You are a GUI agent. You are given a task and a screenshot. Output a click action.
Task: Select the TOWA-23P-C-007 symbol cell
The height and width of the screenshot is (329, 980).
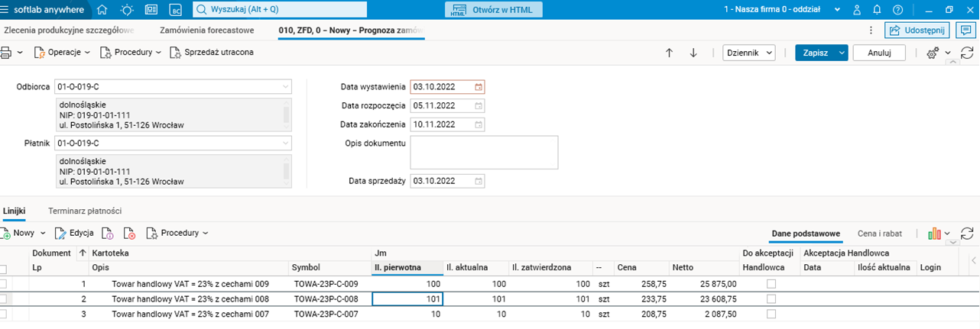tap(330, 314)
